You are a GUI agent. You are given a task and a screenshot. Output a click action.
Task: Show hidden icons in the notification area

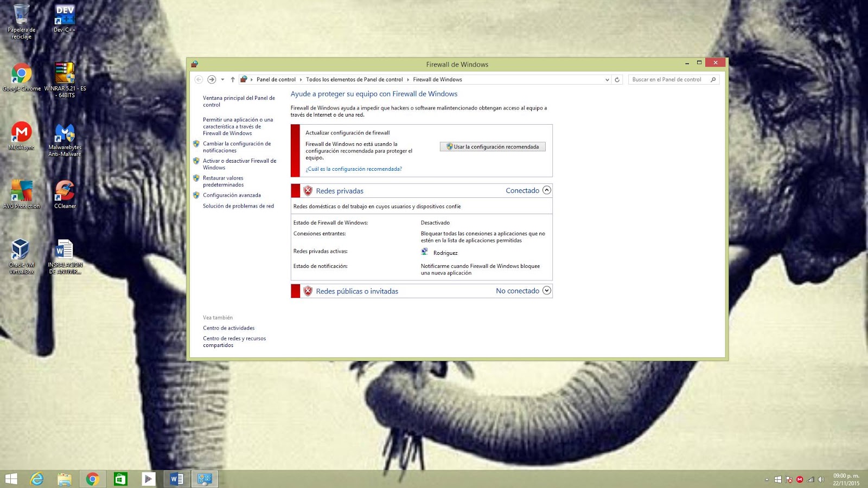(x=767, y=479)
